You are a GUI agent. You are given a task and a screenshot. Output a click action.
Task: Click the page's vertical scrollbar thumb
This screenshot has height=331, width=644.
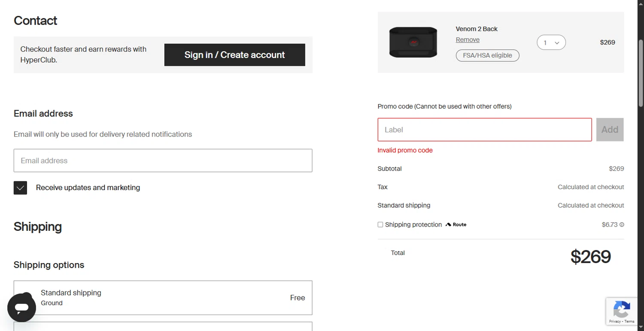tap(641, 73)
